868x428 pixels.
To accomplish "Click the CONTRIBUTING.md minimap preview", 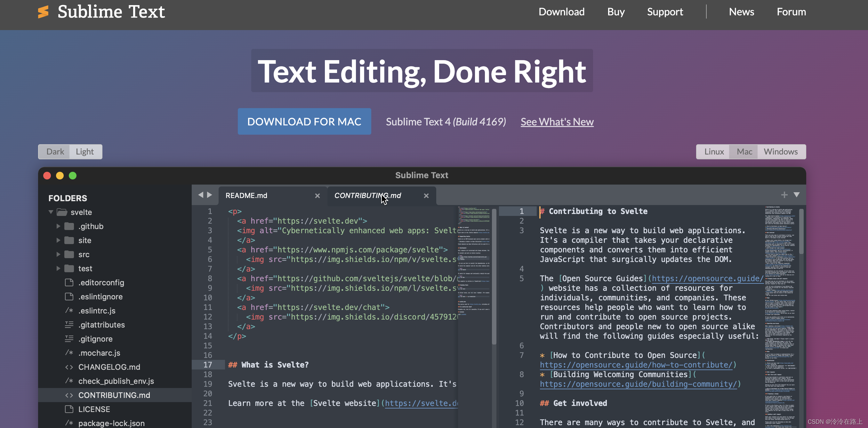I will point(780,317).
